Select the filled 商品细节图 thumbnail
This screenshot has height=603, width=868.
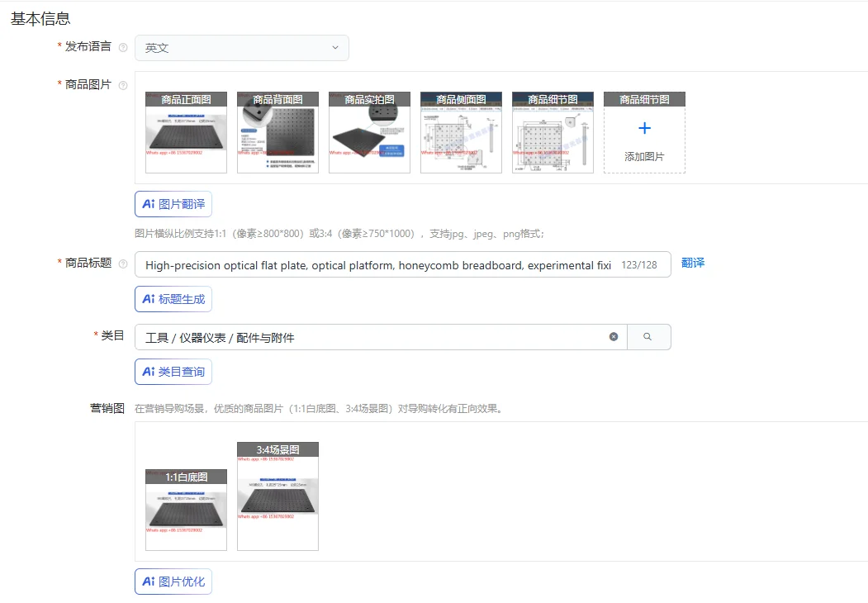(553, 132)
